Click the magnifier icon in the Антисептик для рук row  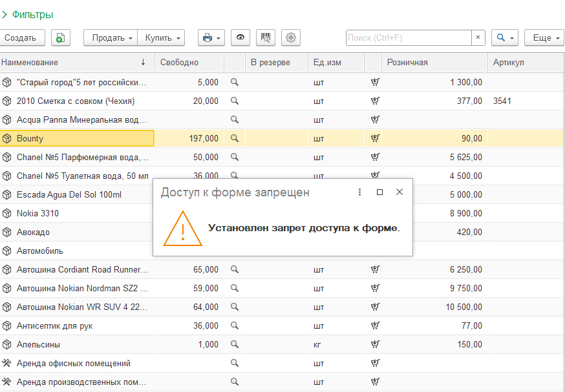pyautogui.click(x=235, y=325)
